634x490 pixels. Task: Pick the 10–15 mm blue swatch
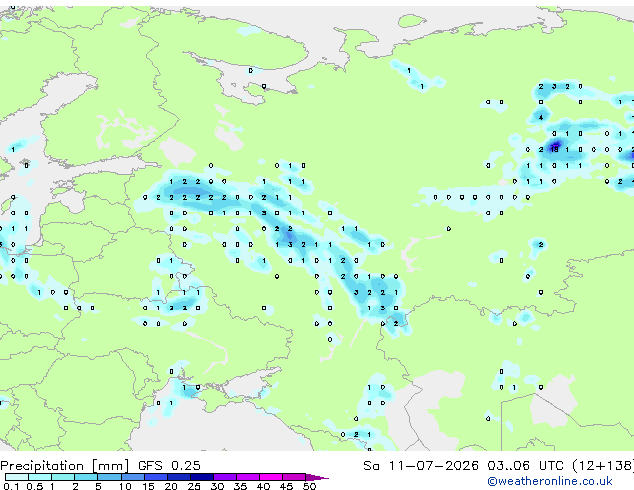pos(133,477)
